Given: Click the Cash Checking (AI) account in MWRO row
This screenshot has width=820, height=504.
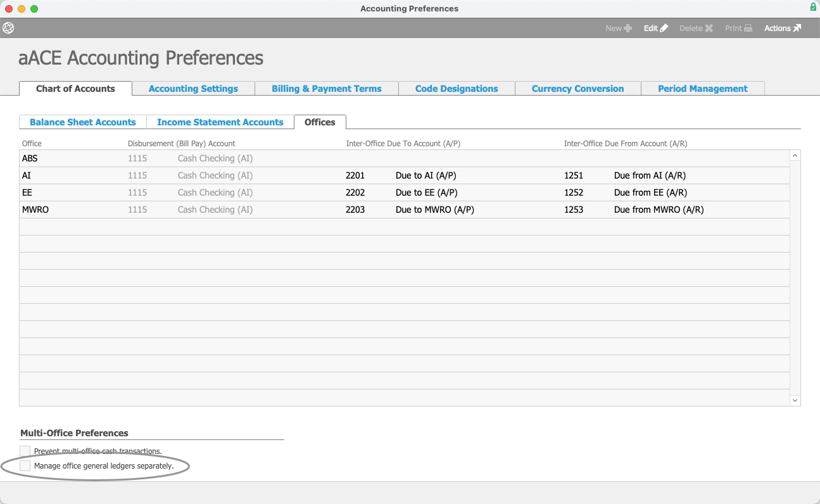Looking at the screenshot, I should (x=215, y=210).
